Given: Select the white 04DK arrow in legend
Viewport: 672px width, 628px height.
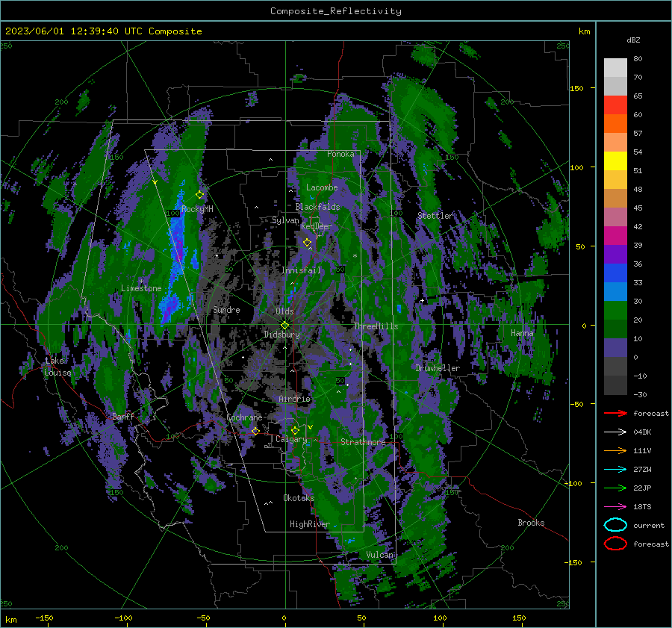Looking at the screenshot, I should click(x=615, y=432).
